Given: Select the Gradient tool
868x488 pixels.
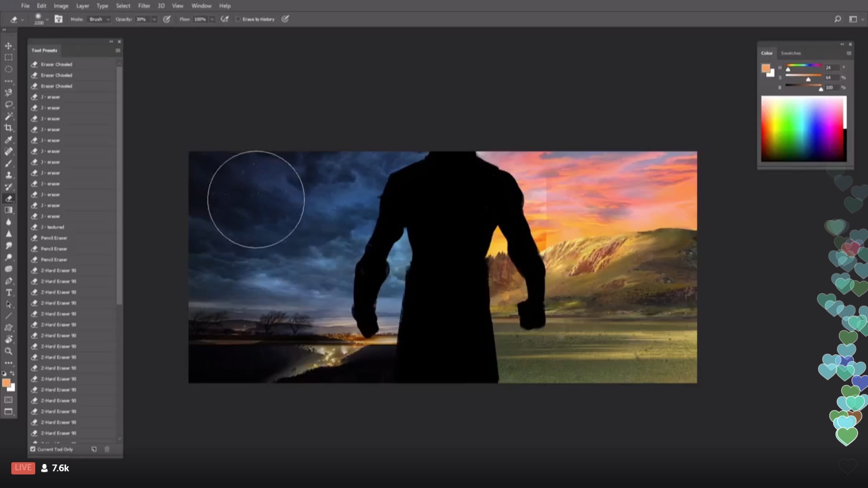Looking at the screenshot, I should pos(8,210).
